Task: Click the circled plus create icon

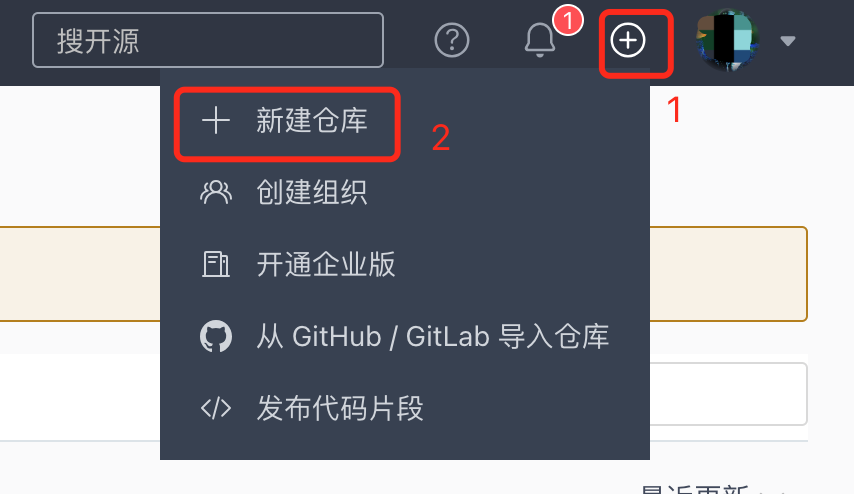Action: 628,40
